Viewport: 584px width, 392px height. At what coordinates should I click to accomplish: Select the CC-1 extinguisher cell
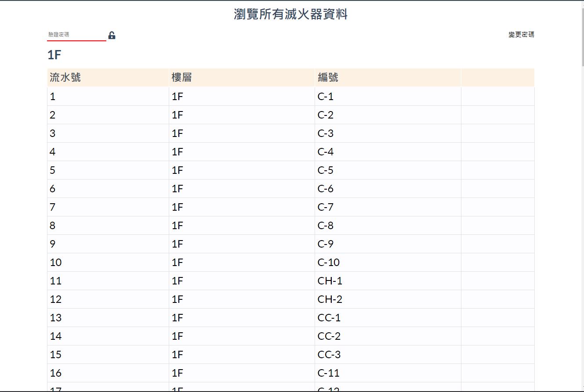329,318
